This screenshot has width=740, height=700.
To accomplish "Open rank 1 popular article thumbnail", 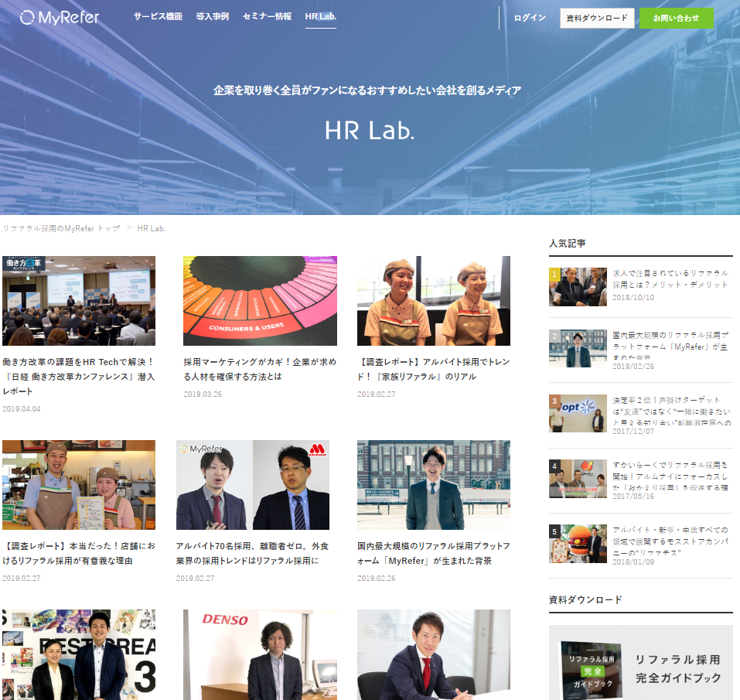I will coord(578,287).
